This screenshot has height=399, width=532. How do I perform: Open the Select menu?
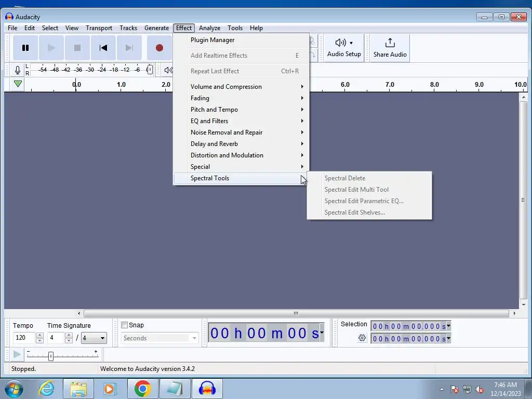point(50,28)
